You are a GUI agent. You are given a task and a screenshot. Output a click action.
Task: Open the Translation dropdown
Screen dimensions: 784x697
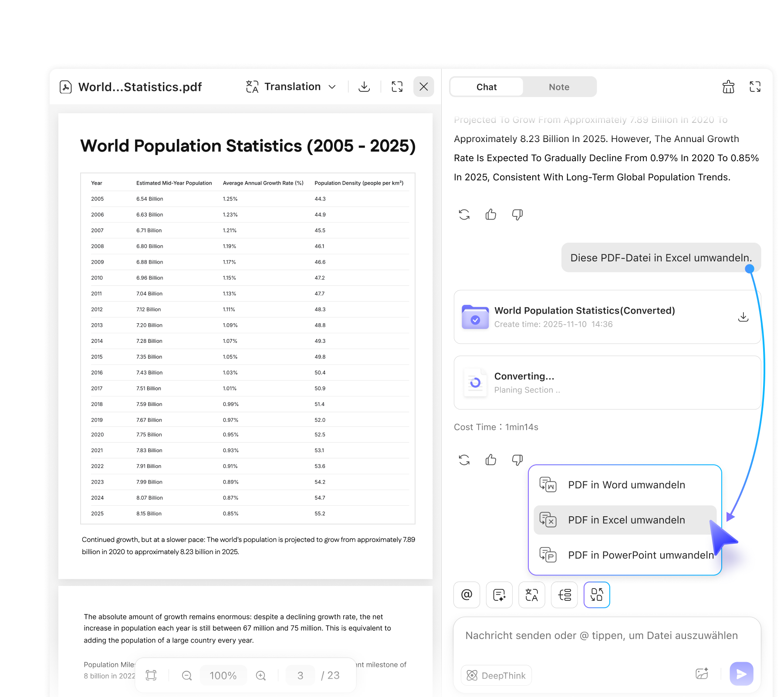pos(291,87)
